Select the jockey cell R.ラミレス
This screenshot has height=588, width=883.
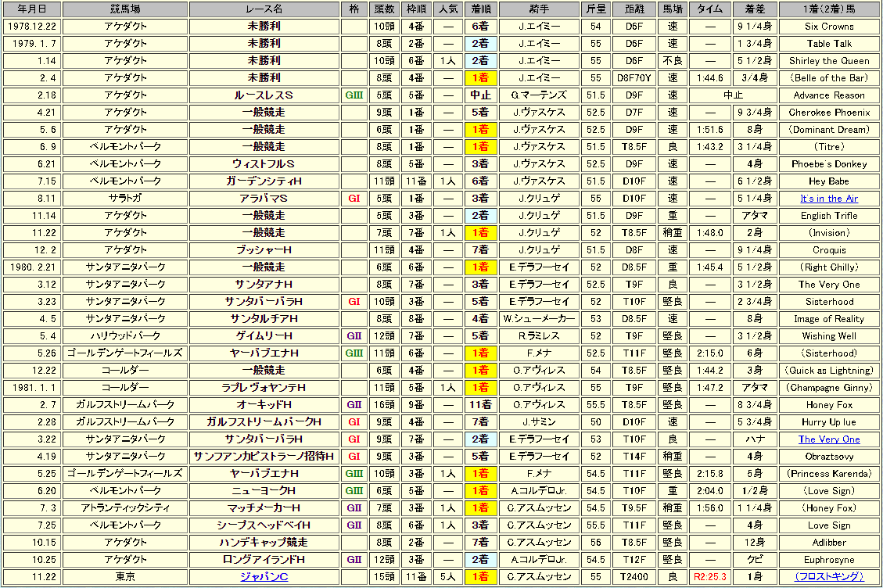[x=539, y=335]
